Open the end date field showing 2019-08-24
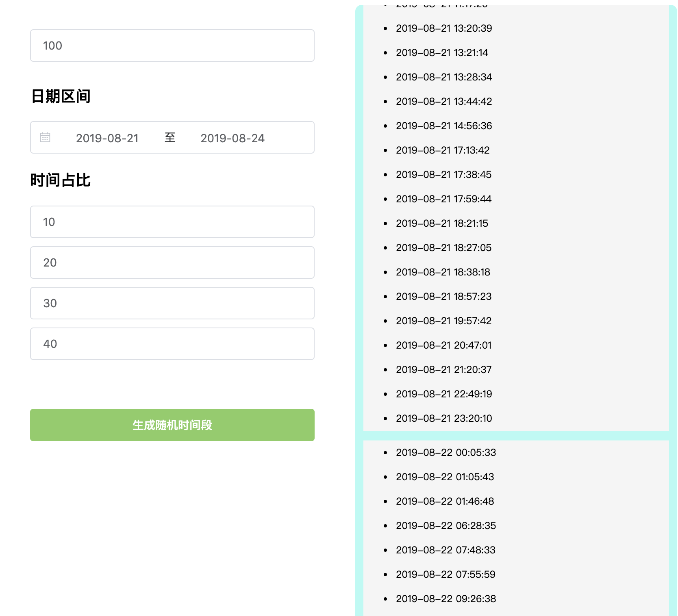 point(233,138)
